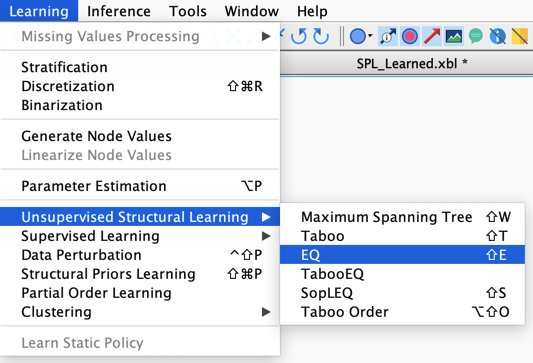
Task: Click the crossed-out info icon
Action: tap(498, 36)
